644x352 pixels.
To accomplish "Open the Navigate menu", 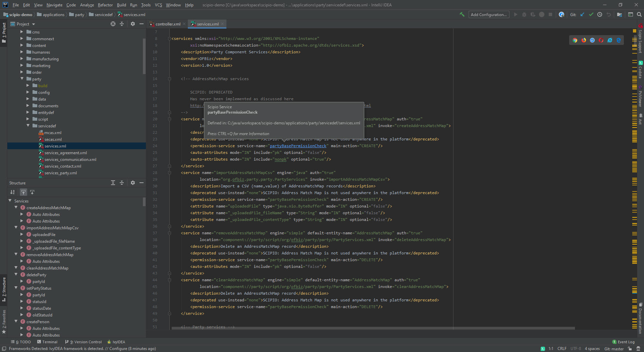I will (x=54, y=5).
